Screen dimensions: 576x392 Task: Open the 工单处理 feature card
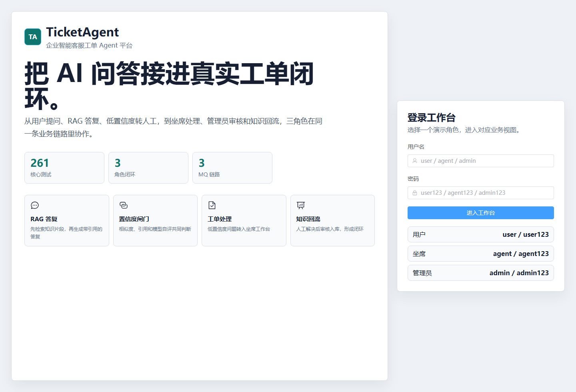[244, 220]
